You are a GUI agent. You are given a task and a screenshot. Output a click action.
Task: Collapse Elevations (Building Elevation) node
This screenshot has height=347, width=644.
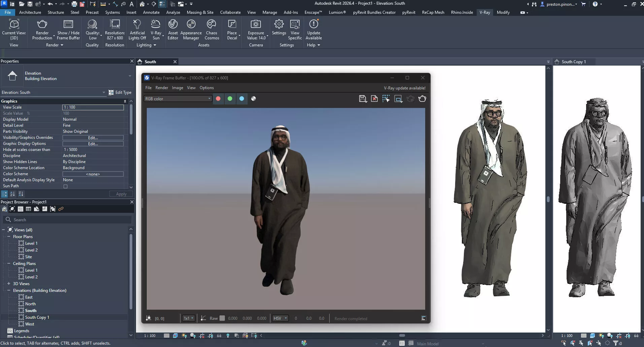[x=9, y=291]
